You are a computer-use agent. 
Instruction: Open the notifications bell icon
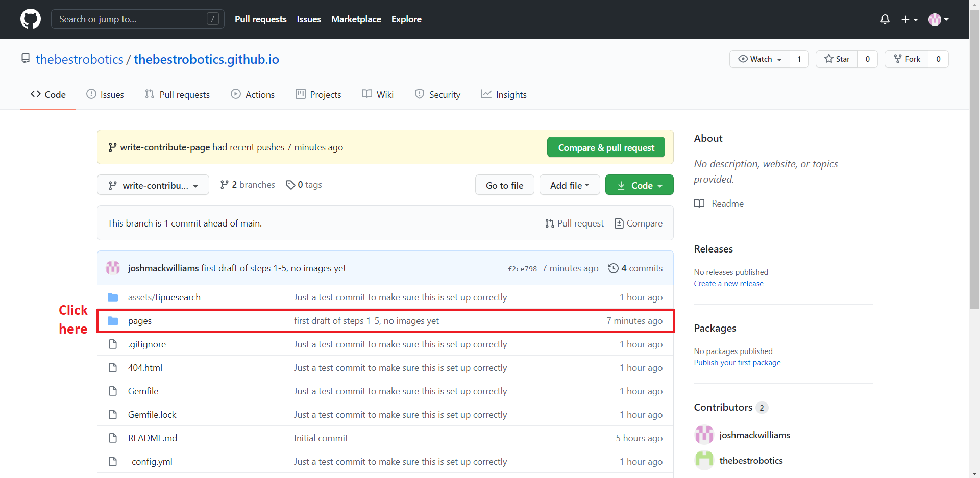pos(885,19)
